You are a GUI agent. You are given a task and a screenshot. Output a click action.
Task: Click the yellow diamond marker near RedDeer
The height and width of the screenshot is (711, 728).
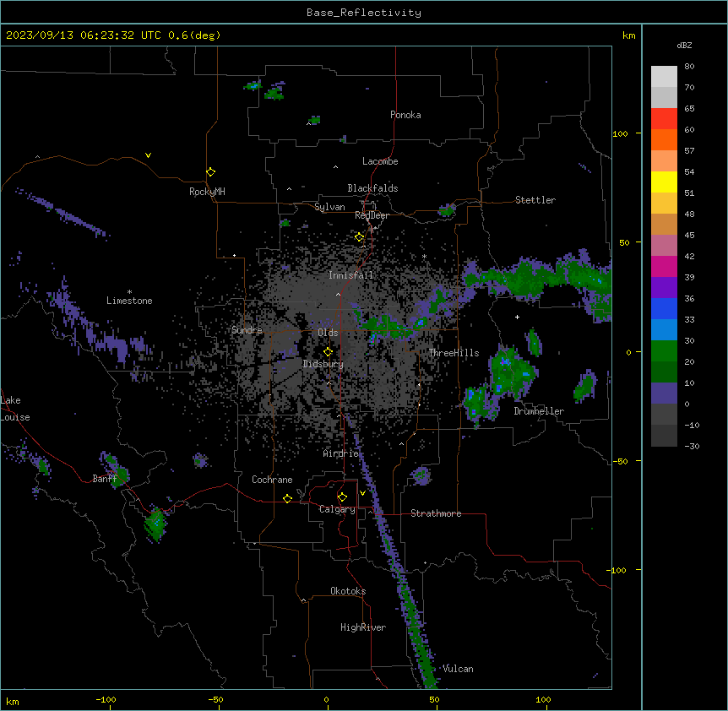359,237
